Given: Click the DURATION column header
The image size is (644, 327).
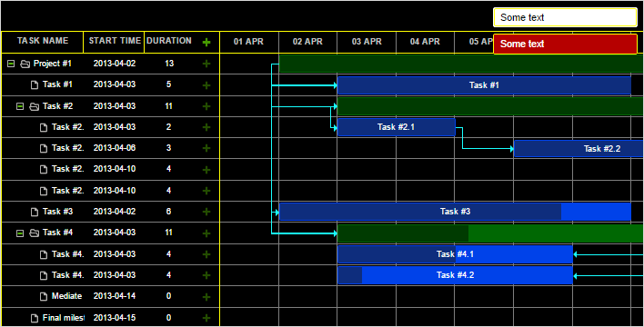Looking at the screenshot, I should click(169, 42).
